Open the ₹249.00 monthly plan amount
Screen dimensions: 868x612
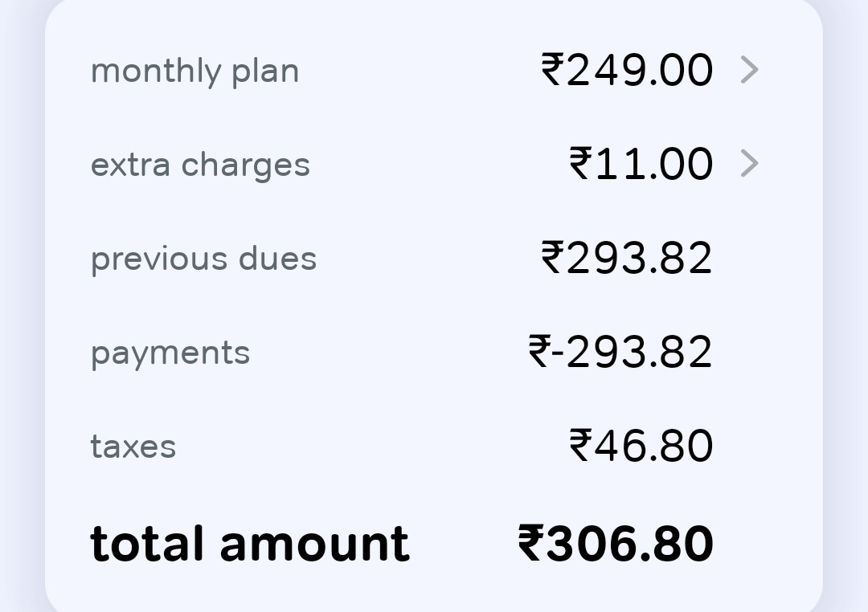[627, 70]
